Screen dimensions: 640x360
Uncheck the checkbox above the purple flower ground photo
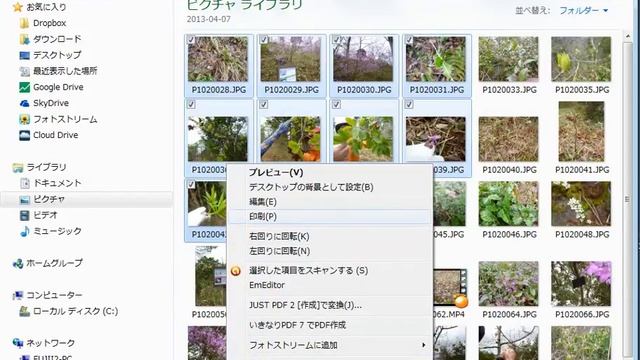[409, 104]
